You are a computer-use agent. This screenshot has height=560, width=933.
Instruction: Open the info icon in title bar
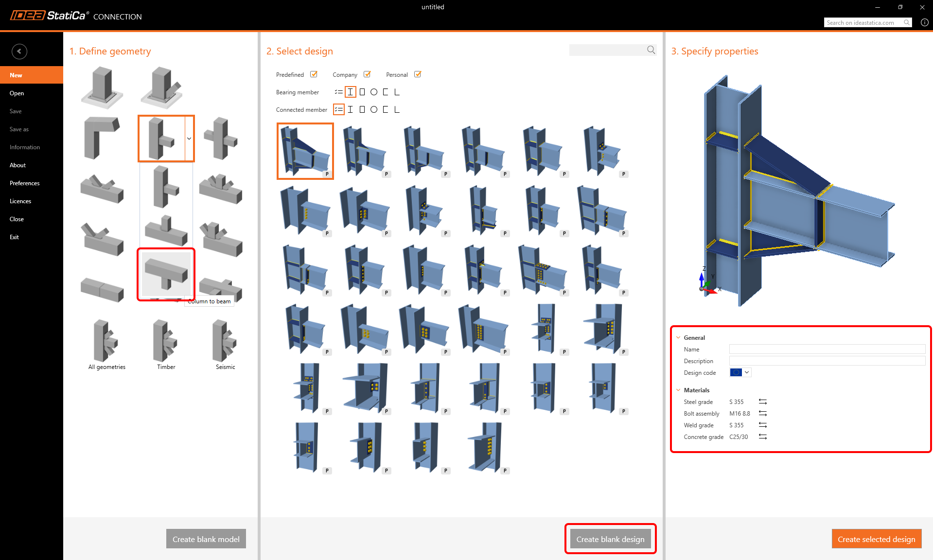pyautogui.click(x=924, y=22)
